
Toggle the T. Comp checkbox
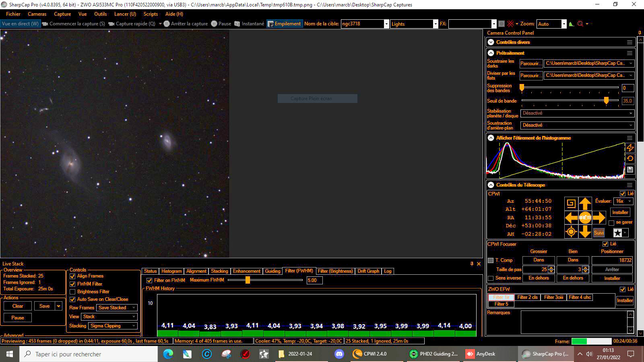tap(491, 261)
